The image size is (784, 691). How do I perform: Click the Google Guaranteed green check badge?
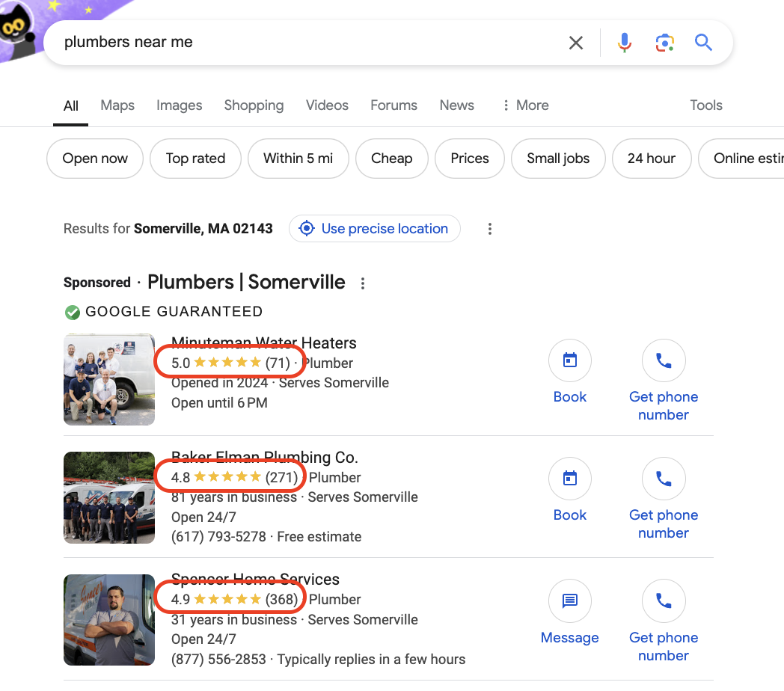(x=73, y=313)
